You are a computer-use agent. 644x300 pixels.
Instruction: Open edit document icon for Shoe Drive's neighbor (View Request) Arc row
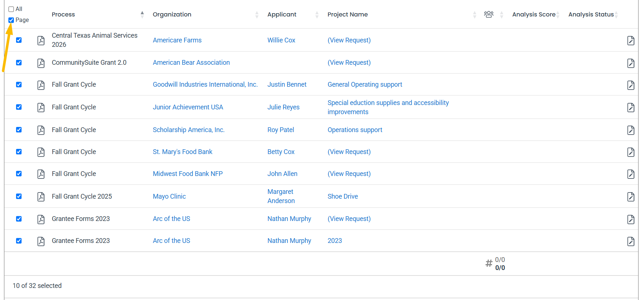coord(630,219)
